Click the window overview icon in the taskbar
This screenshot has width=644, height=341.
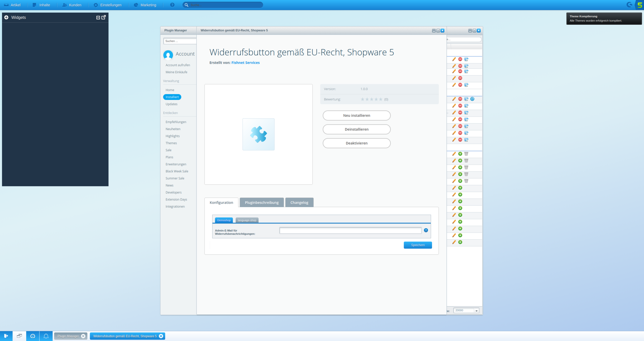19,336
